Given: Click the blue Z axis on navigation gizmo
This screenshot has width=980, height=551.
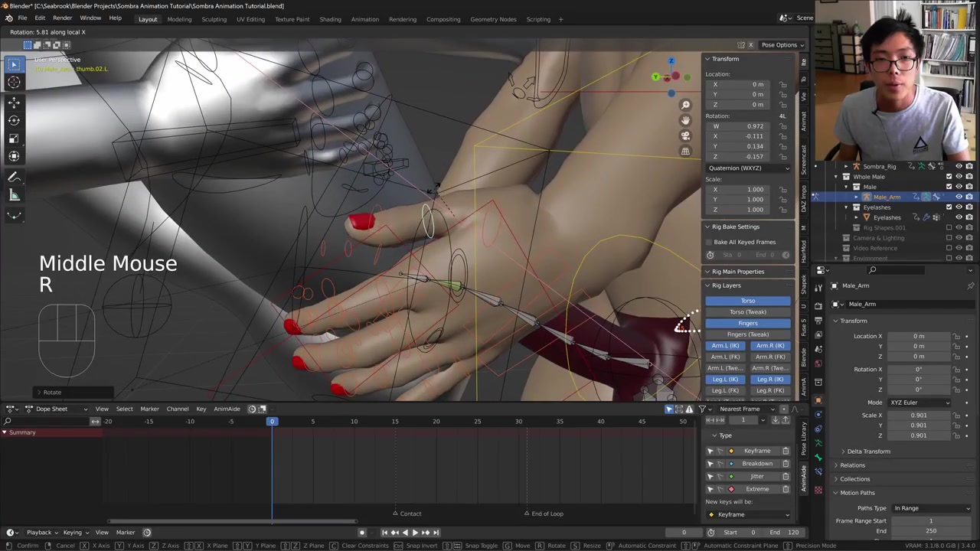Looking at the screenshot, I should [x=671, y=61].
